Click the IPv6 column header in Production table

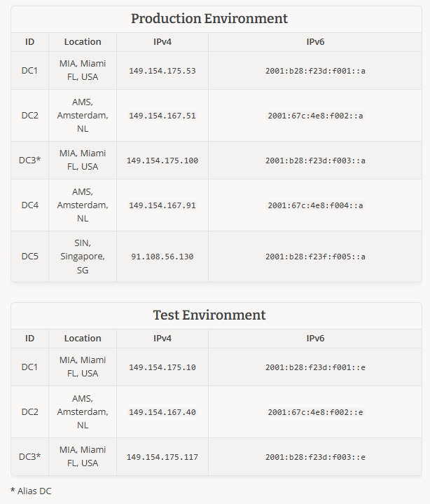(315, 42)
